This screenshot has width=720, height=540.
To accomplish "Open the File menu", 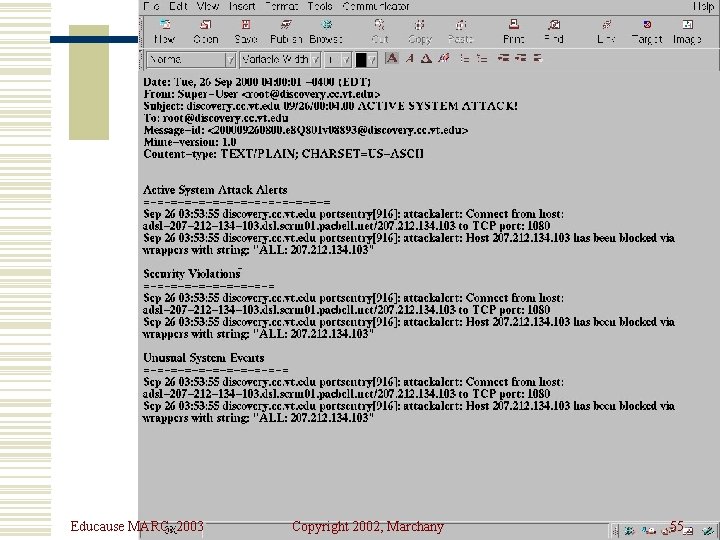I will coord(152,6).
